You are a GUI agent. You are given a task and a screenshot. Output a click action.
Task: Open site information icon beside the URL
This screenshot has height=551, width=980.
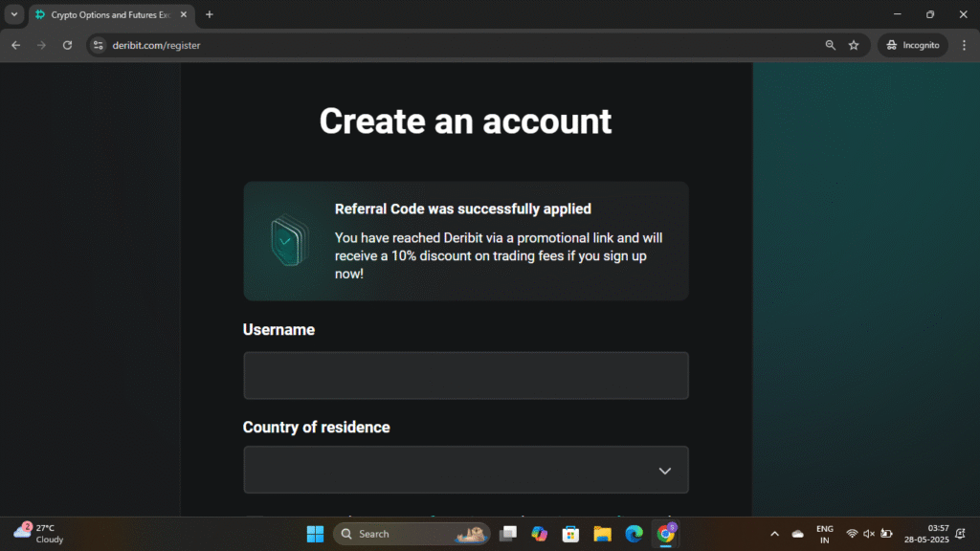[99, 45]
